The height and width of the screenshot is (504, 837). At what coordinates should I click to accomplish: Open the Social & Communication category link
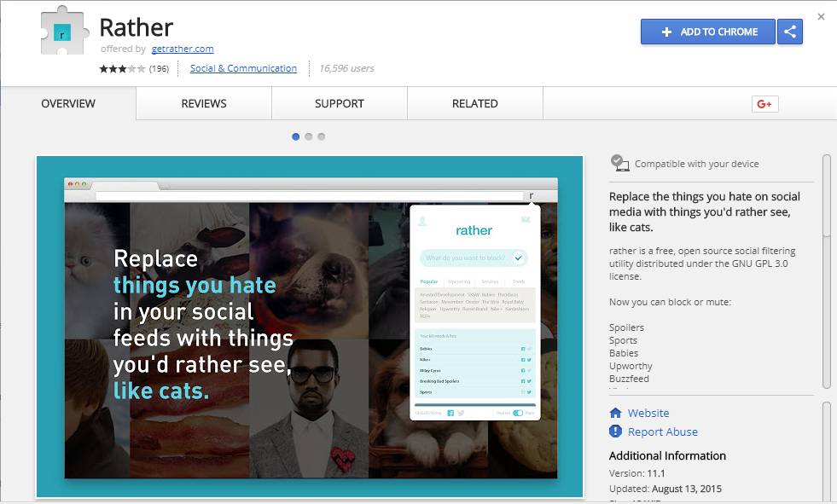pos(243,68)
